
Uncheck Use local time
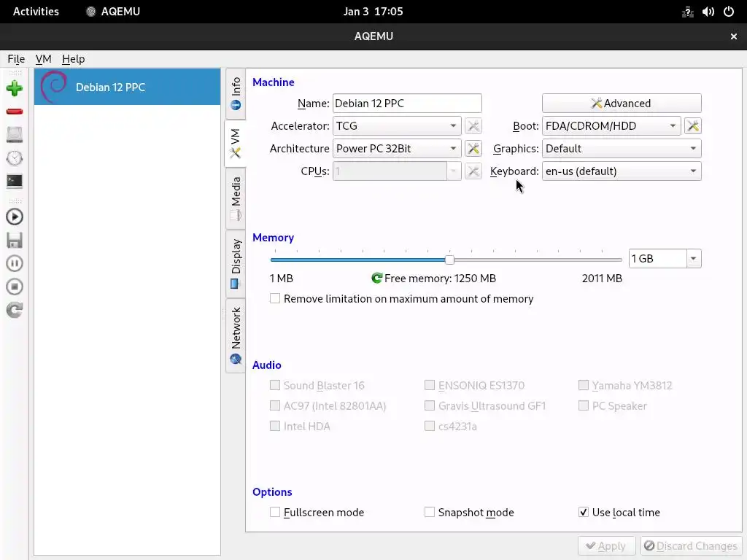(584, 513)
